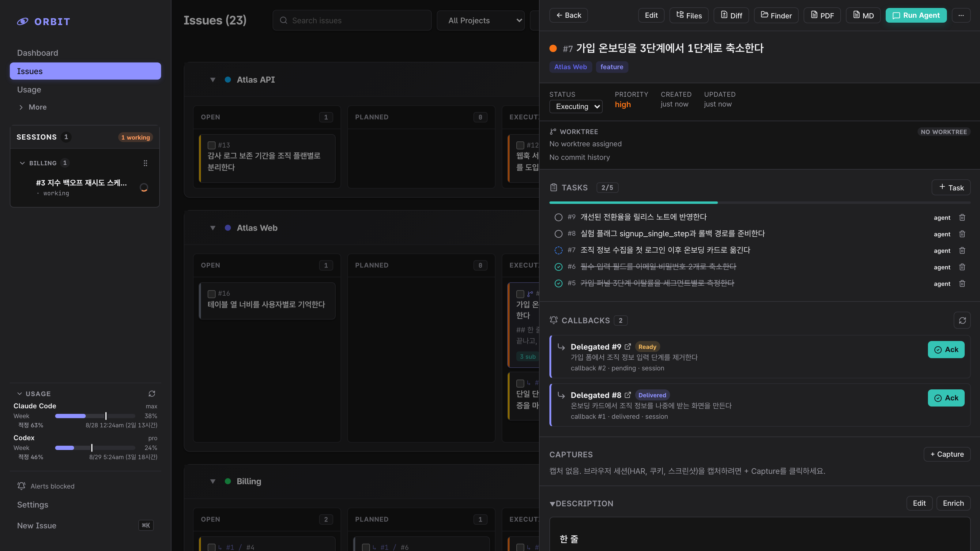
Task: Acknowledge the Delegated #9 callback
Action: point(946,350)
